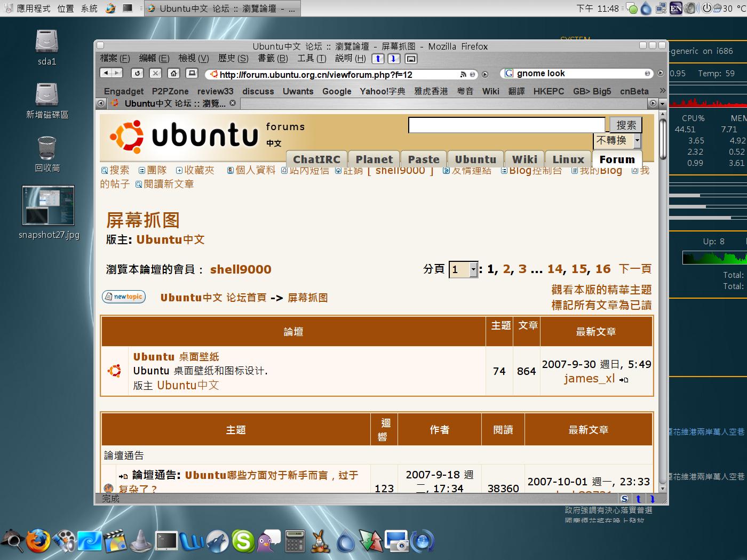Click the forum search text field

(507, 125)
